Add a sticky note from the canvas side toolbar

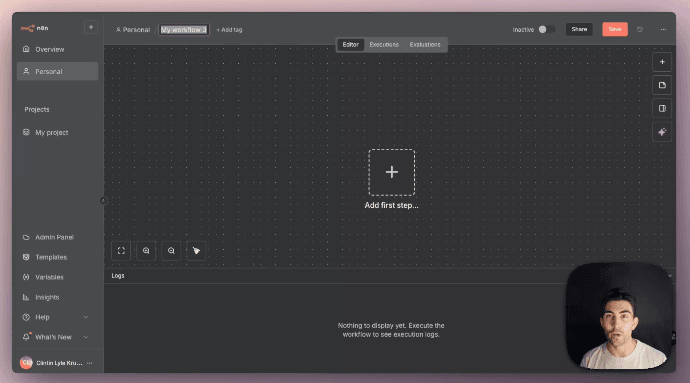662,85
